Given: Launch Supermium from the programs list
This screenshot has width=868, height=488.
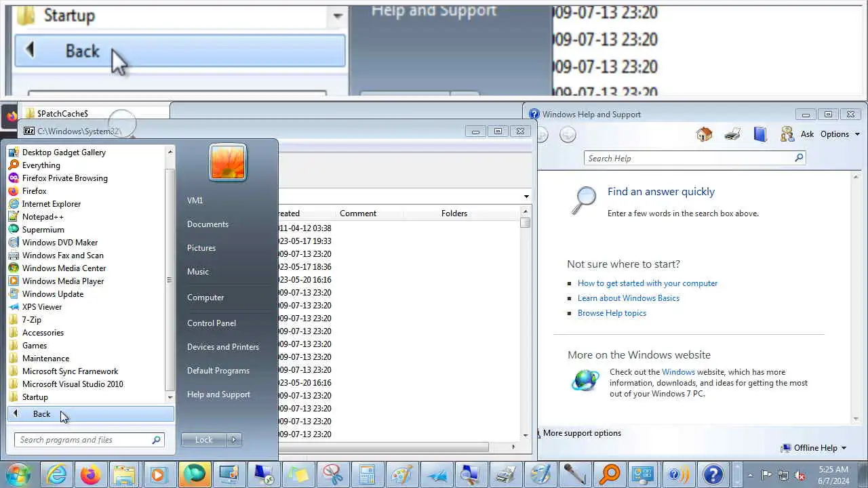Looking at the screenshot, I should point(43,230).
